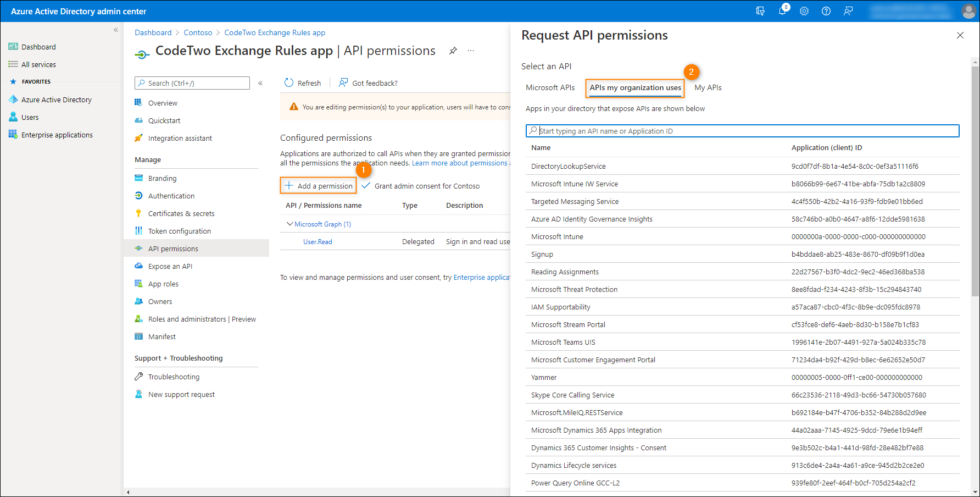Open the Enterprise applications link in text
Image resolution: width=980 pixels, height=497 pixels.
coord(482,277)
